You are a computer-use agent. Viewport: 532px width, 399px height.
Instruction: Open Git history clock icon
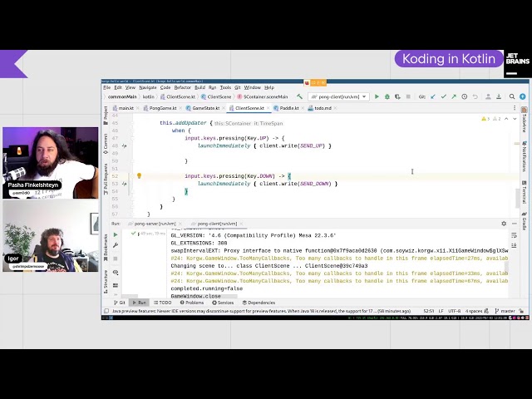coord(464,96)
